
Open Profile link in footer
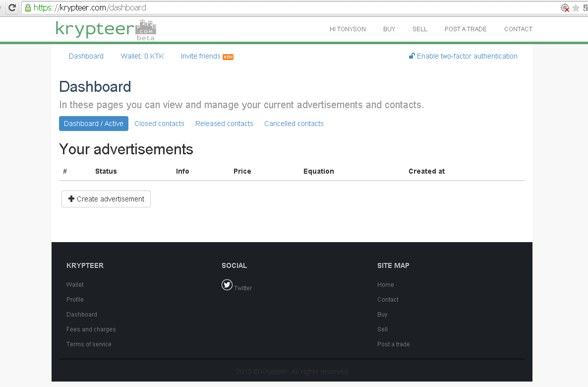click(75, 300)
